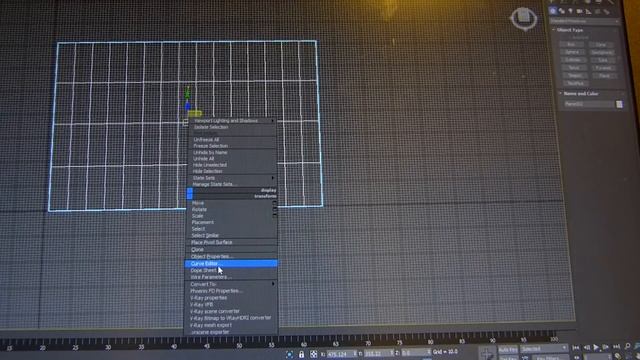Image resolution: width=640 pixels, height=360 pixels.
Task: Click the Plane primitive button
Action: pyautogui.click(x=604, y=76)
